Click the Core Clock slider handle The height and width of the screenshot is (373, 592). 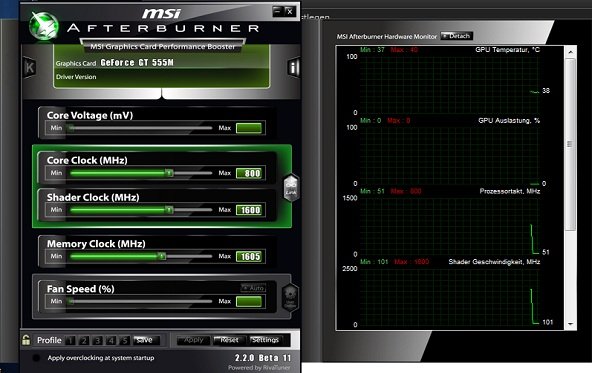(x=169, y=173)
